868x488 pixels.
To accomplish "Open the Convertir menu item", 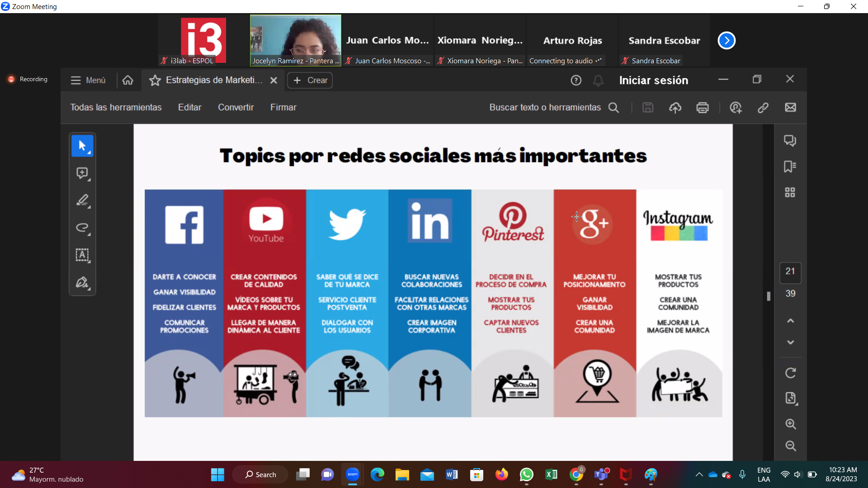I will (x=236, y=108).
